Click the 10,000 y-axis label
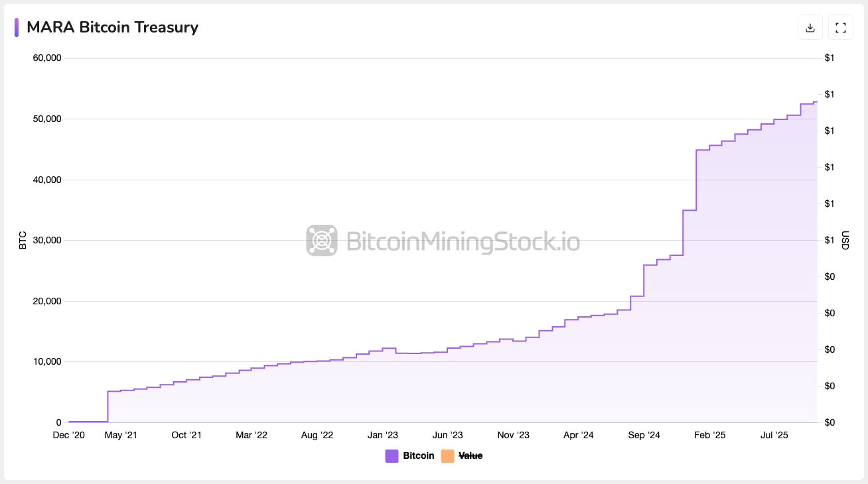Image resolution: width=868 pixels, height=484 pixels. point(46,362)
